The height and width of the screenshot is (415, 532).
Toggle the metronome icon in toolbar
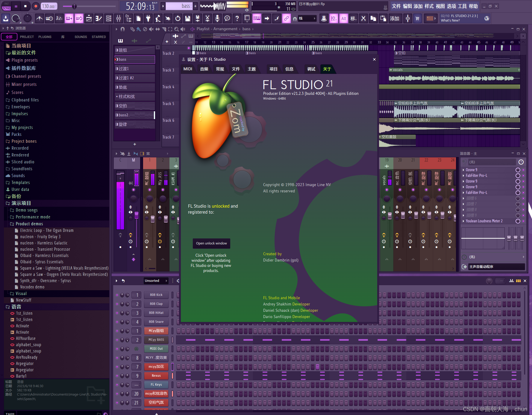coord(39,19)
